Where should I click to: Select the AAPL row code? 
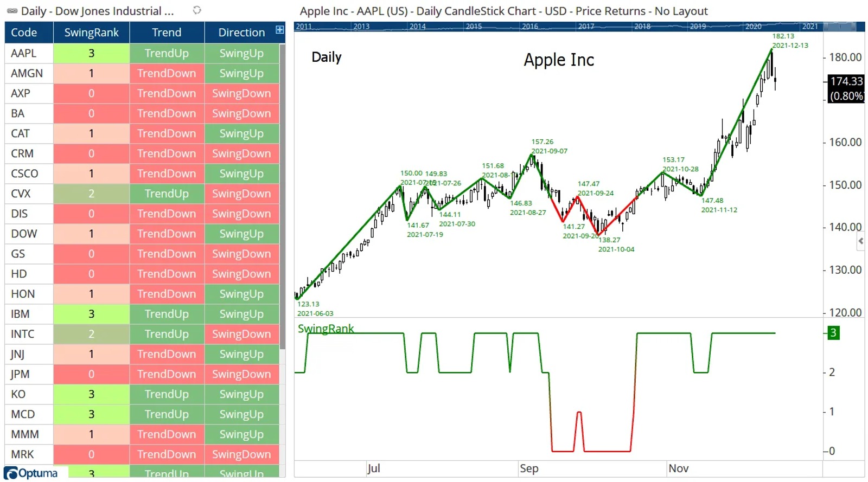pyautogui.click(x=24, y=53)
